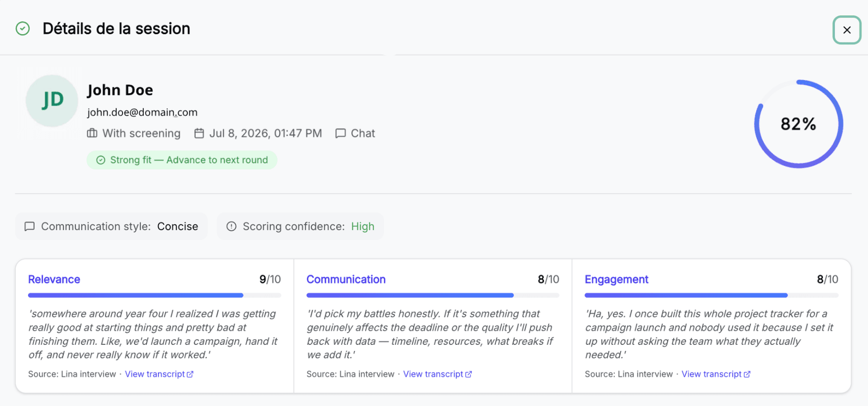
Task: Click the speech icon beside Communication style
Action: [x=30, y=226]
